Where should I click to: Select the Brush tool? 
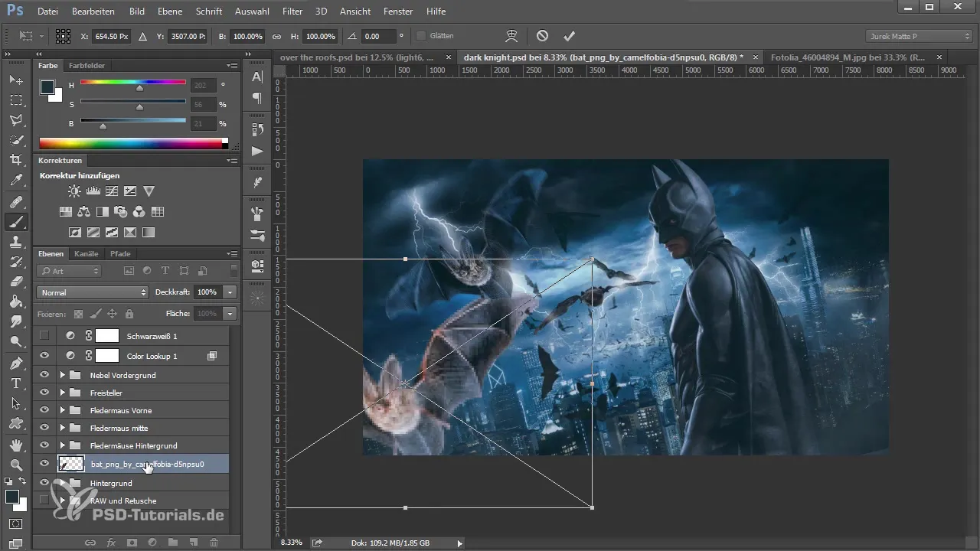click(16, 222)
